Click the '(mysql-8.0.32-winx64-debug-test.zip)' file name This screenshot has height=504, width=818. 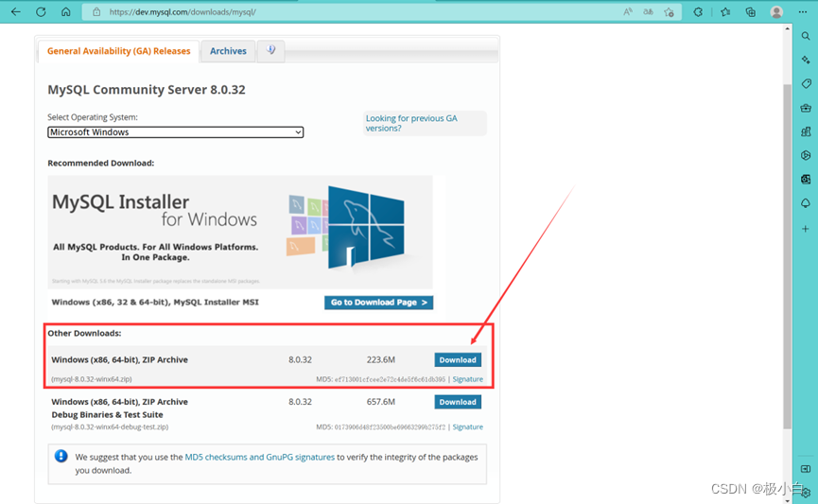(110, 426)
